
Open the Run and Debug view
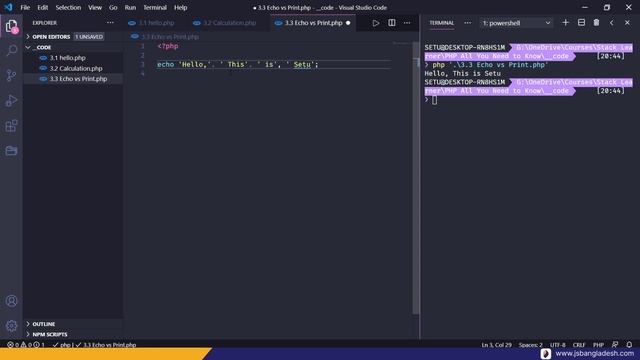[11, 100]
